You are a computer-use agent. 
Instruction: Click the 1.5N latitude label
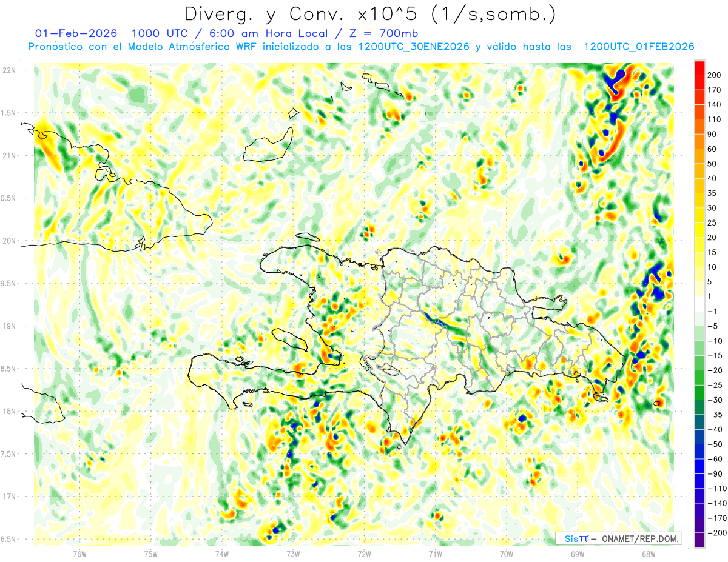pyautogui.click(x=9, y=113)
